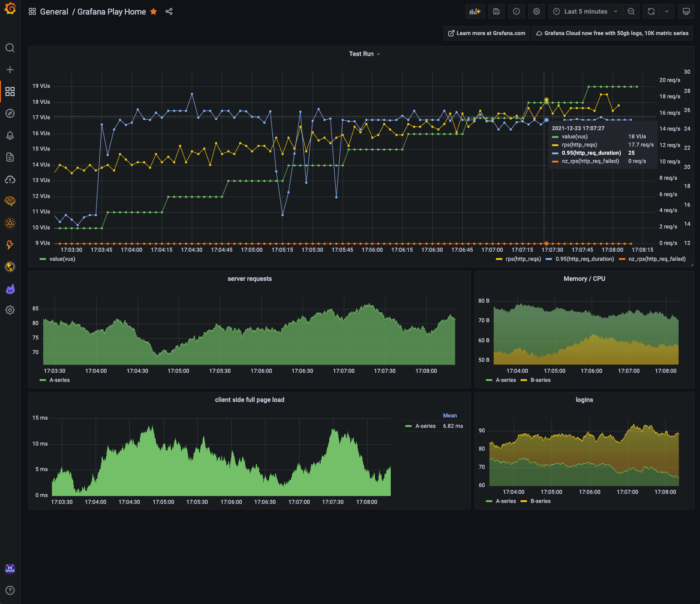The width and height of the screenshot is (700, 604).
Task: Click the Grafana Cloud free logs banner
Action: pos(612,33)
